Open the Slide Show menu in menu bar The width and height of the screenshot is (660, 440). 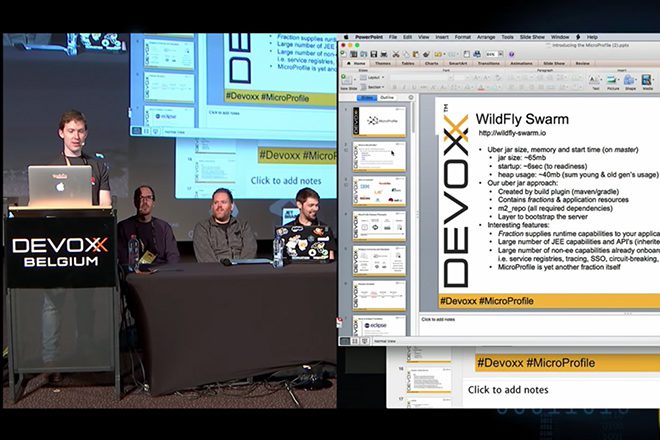[x=532, y=37]
